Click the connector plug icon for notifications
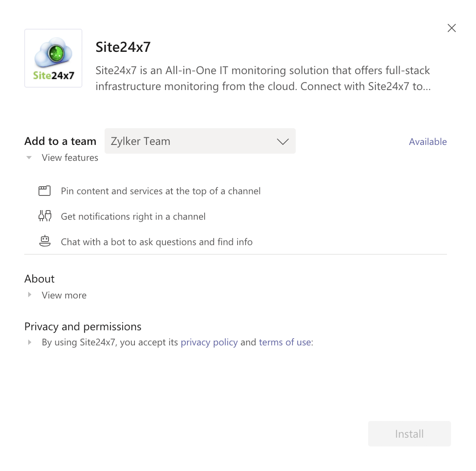 pos(45,216)
